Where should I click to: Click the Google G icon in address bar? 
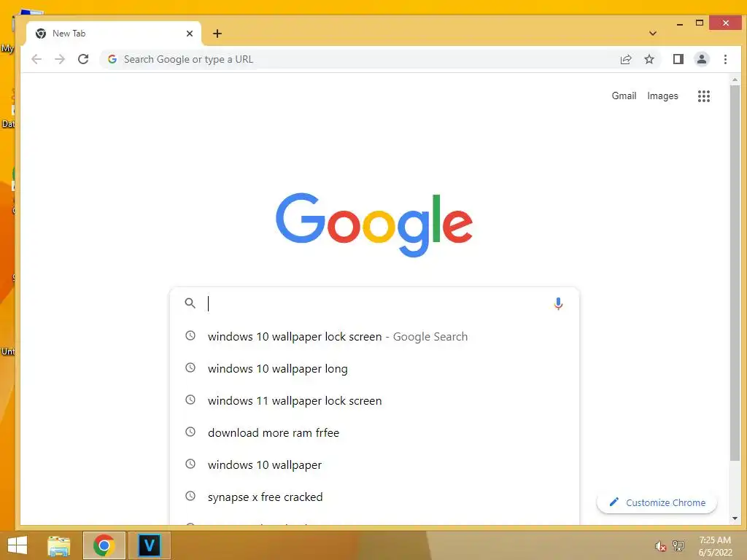coord(112,59)
